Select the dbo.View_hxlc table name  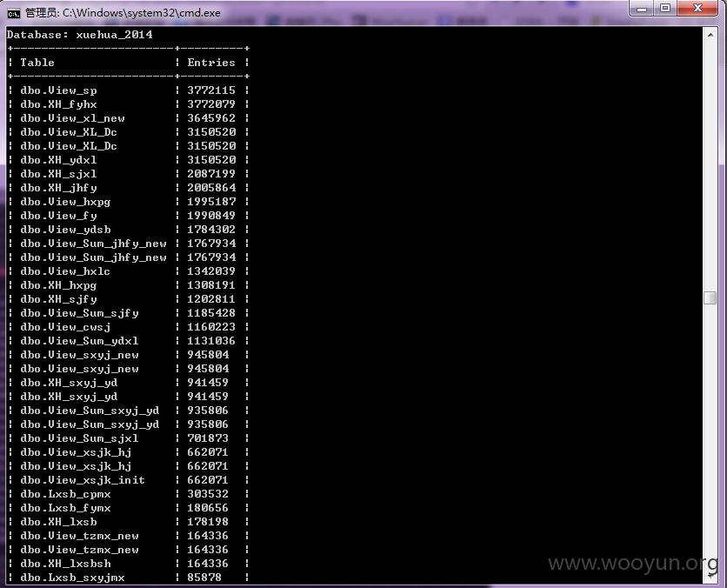(x=65, y=271)
